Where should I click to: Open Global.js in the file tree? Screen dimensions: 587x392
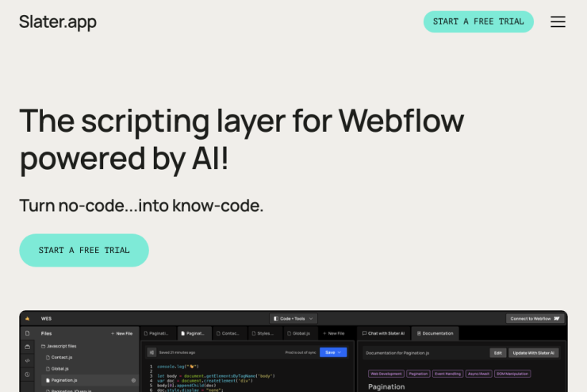[x=57, y=368]
